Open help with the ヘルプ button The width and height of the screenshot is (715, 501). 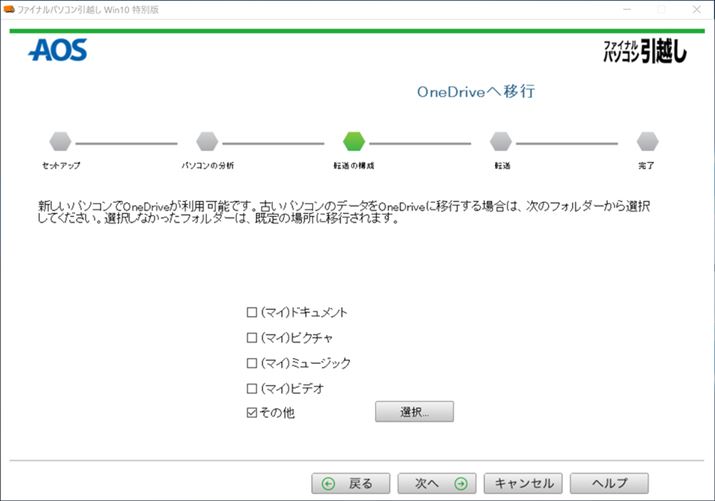[609, 483]
